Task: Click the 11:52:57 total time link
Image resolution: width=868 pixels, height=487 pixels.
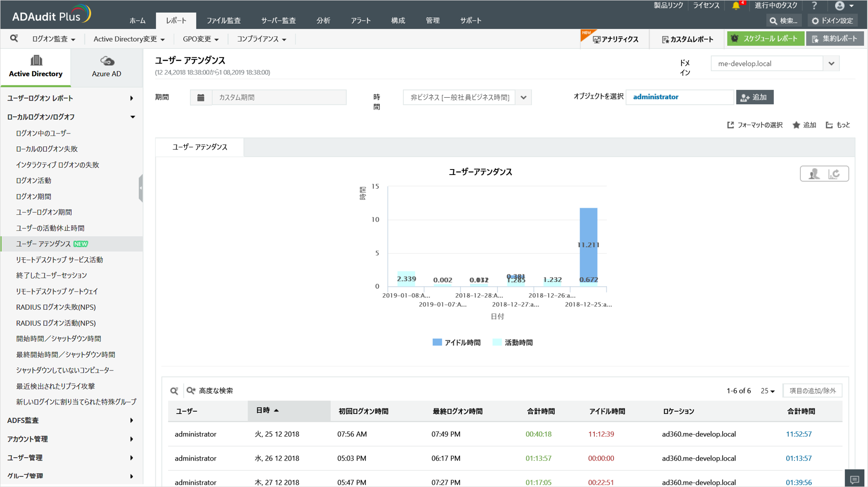Action: coord(799,434)
